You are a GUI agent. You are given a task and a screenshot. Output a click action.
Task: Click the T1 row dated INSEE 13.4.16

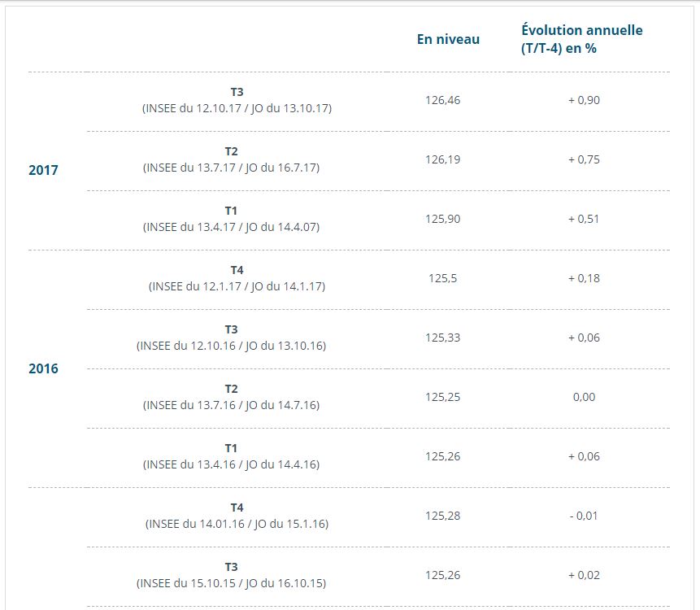(x=232, y=456)
